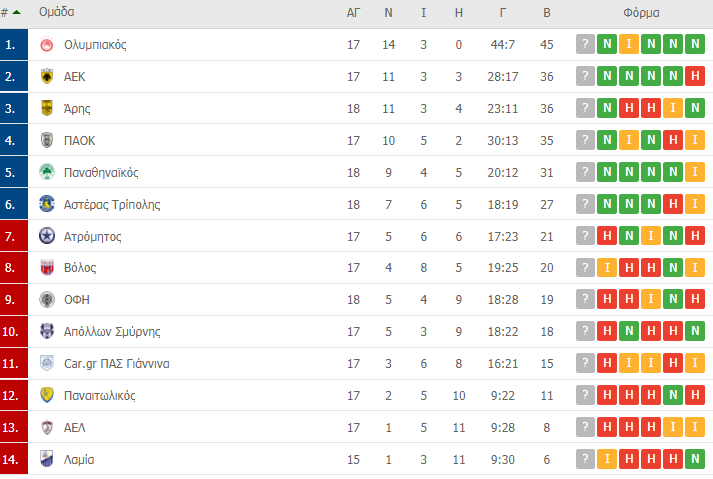The width and height of the screenshot is (713, 479).
Task: Click the Αστέρας Τρίπολης star logo
Action: point(46,205)
